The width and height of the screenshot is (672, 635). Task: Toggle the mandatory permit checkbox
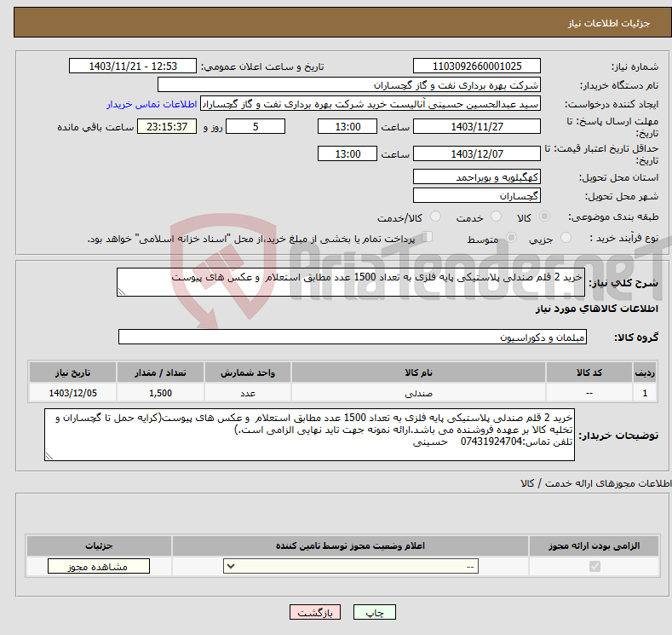click(x=594, y=567)
